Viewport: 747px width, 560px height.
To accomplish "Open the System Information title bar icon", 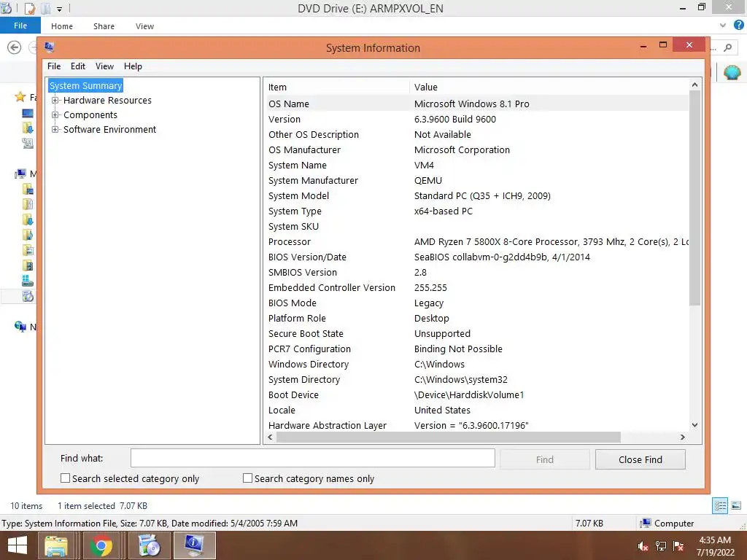I will (49, 47).
